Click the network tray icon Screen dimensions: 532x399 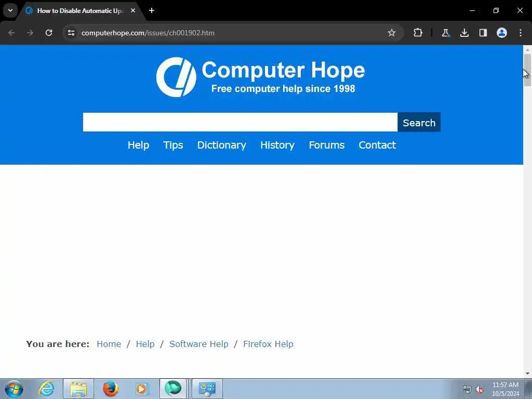(467, 390)
